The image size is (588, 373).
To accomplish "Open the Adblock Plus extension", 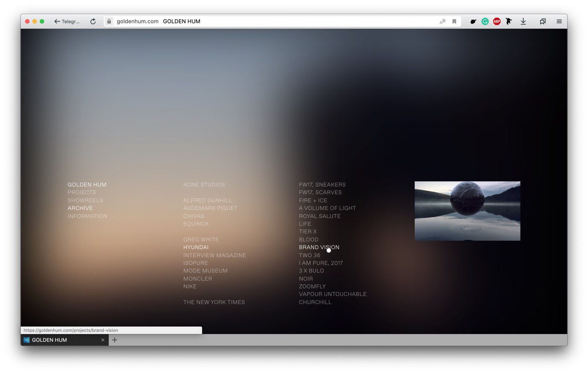I will point(497,21).
